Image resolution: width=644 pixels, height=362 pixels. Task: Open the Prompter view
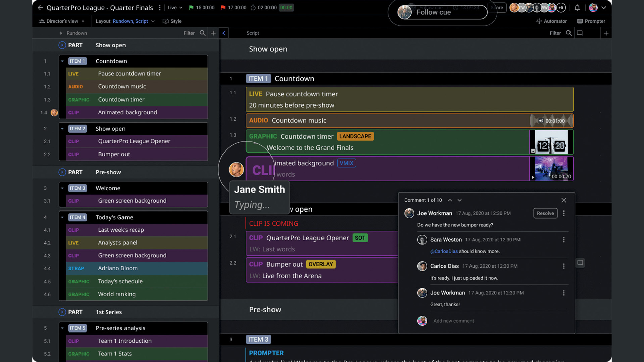591,21
